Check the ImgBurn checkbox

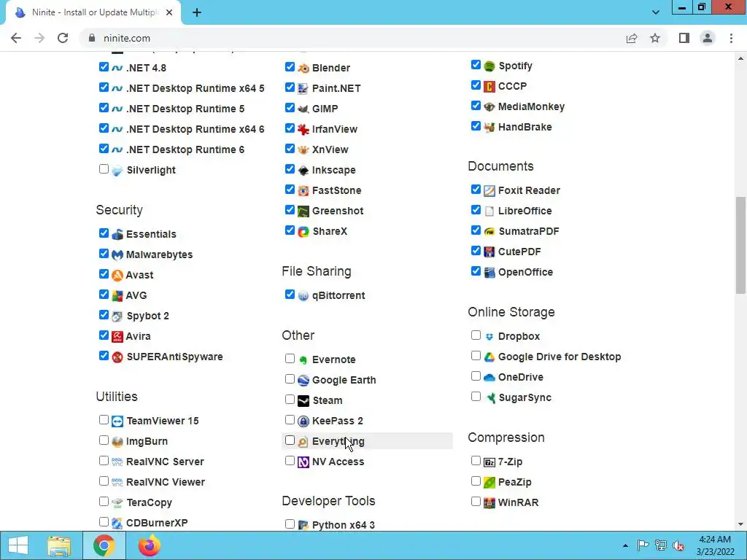click(104, 440)
